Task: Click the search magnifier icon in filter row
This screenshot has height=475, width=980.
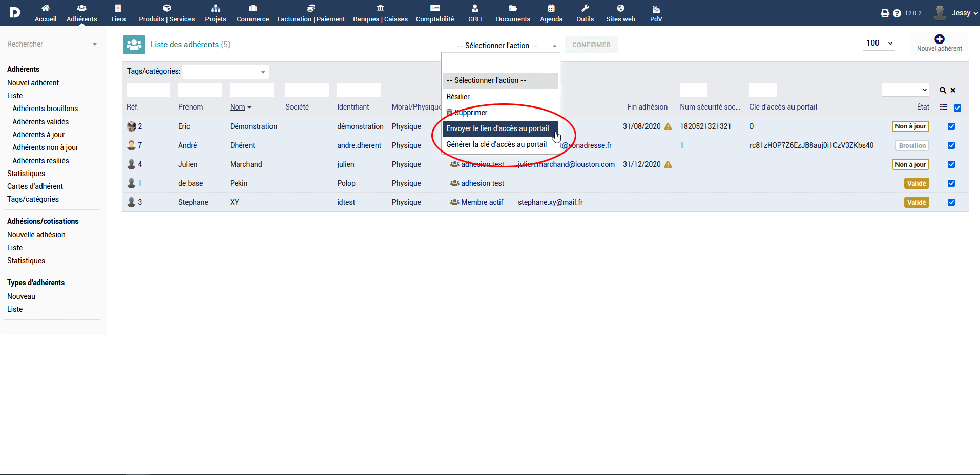Action: click(x=942, y=90)
